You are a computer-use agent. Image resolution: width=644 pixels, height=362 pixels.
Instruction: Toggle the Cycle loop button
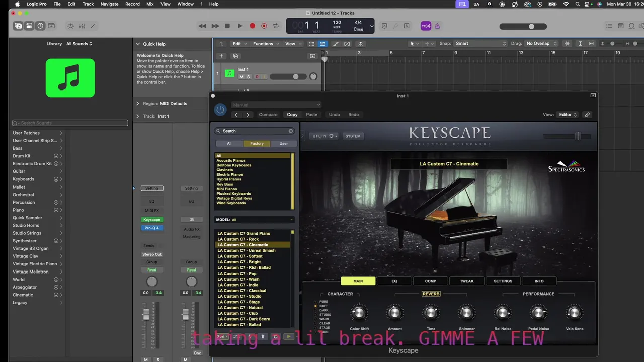pos(276,26)
